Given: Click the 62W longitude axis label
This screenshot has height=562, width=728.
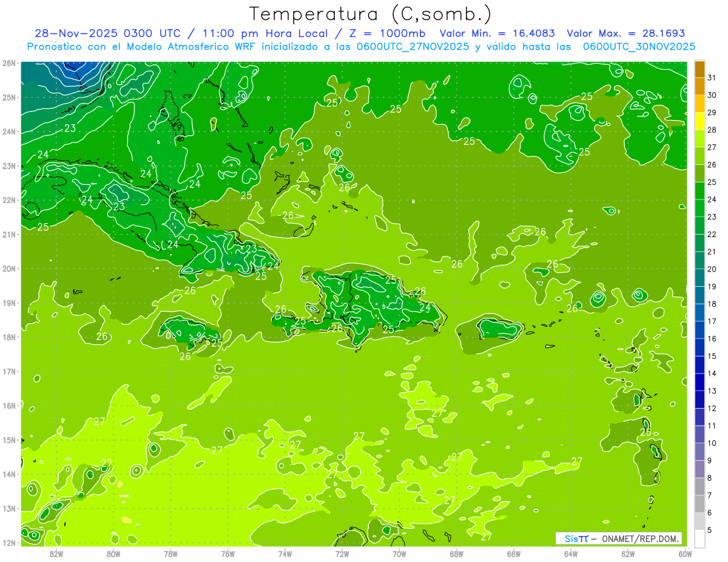Looking at the screenshot, I should 628,554.
